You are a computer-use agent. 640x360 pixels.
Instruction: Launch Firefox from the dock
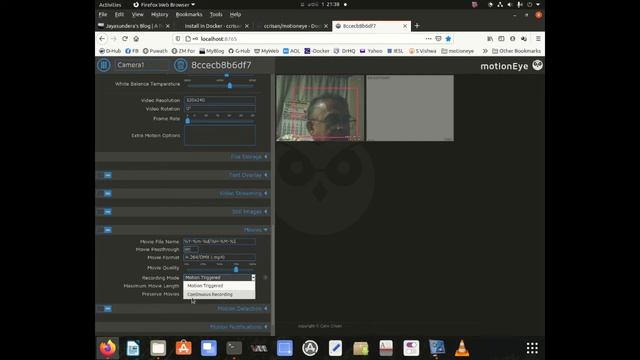[x=108, y=348]
